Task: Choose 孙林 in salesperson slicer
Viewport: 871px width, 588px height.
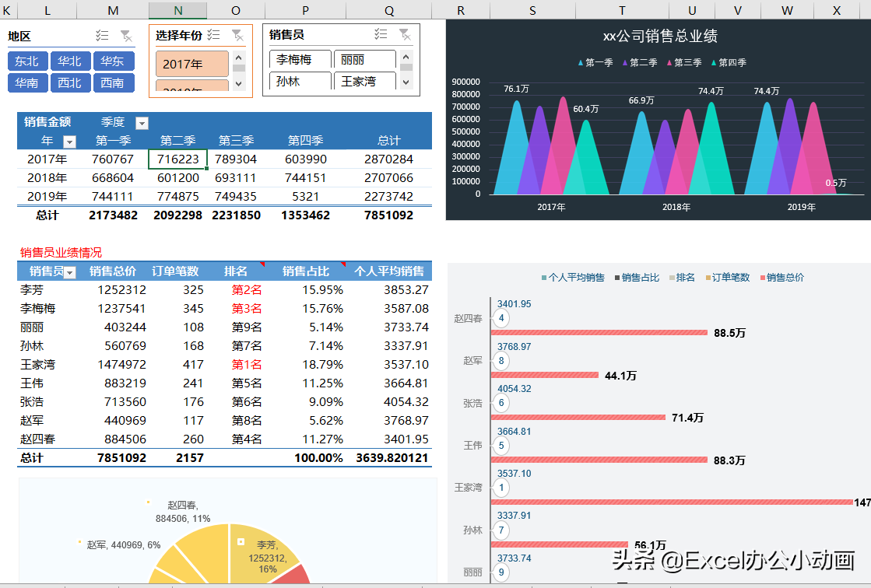Action: point(300,81)
